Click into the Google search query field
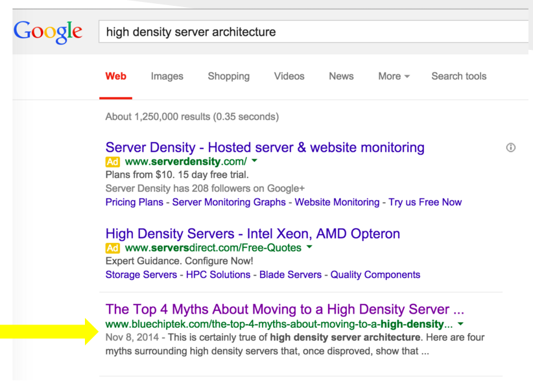The height and width of the screenshot is (392, 533). (313, 32)
